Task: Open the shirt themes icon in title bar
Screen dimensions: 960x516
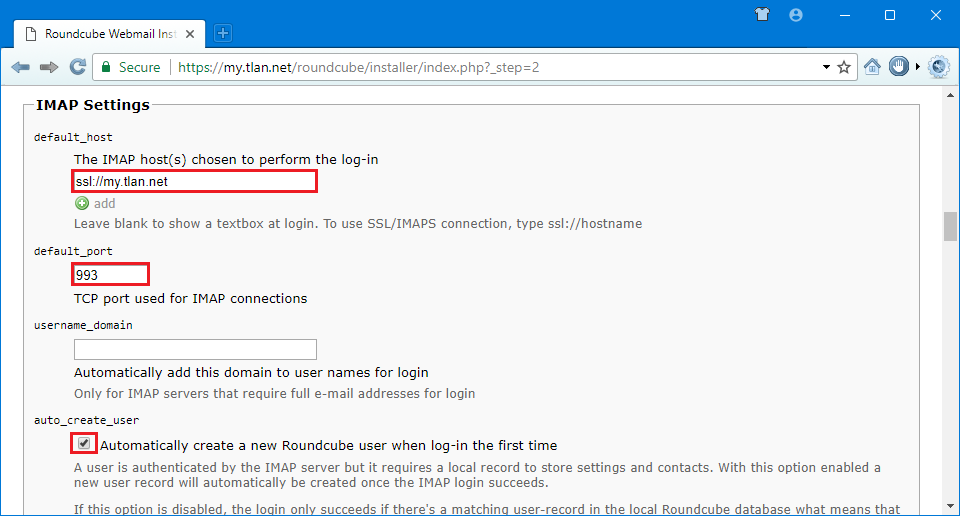Action: pyautogui.click(x=762, y=15)
